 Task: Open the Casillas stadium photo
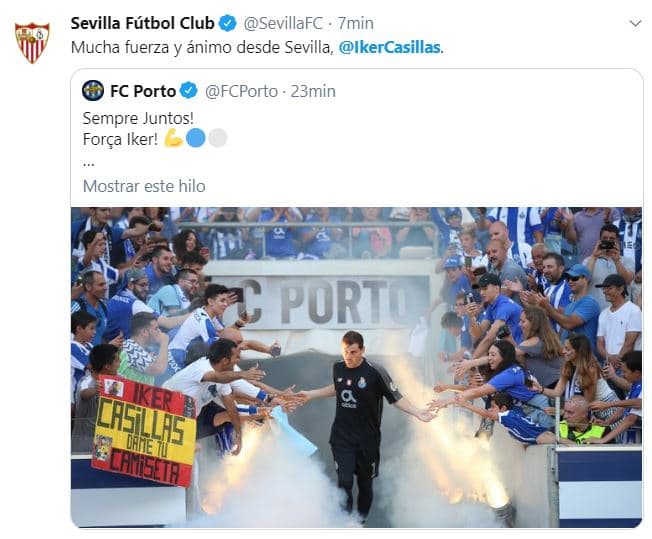tap(357, 367)
